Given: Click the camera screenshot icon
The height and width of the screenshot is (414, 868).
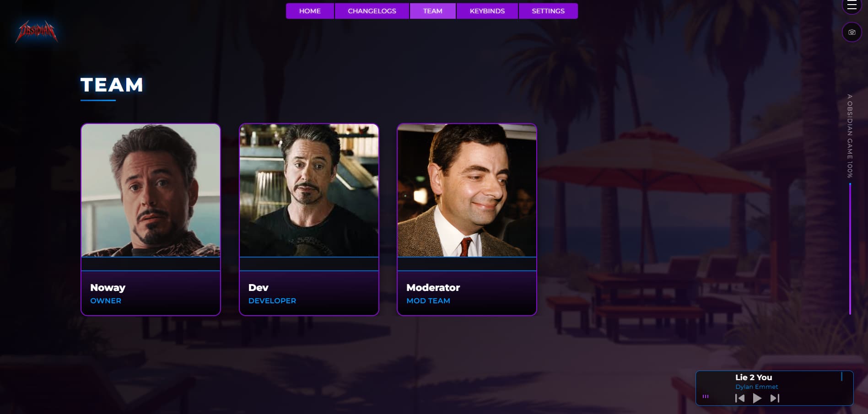Looking at the screenshot, I should (x=852, y=32).
